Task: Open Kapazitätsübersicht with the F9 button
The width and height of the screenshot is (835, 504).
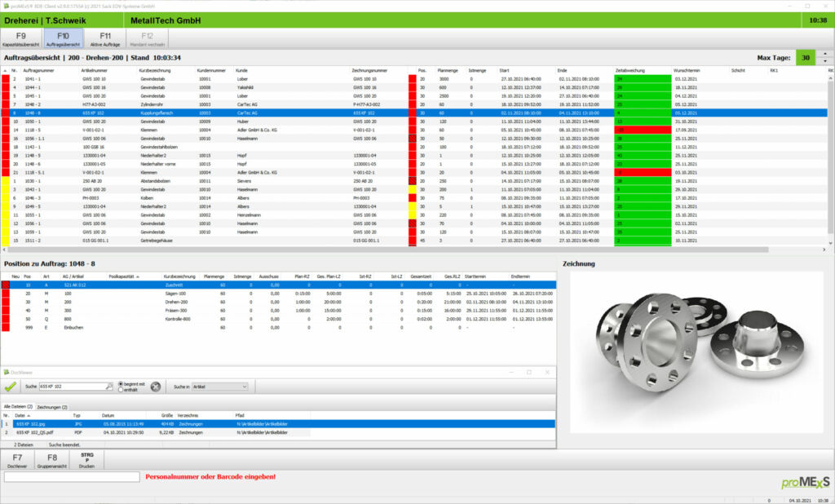Action: [20, 39]
